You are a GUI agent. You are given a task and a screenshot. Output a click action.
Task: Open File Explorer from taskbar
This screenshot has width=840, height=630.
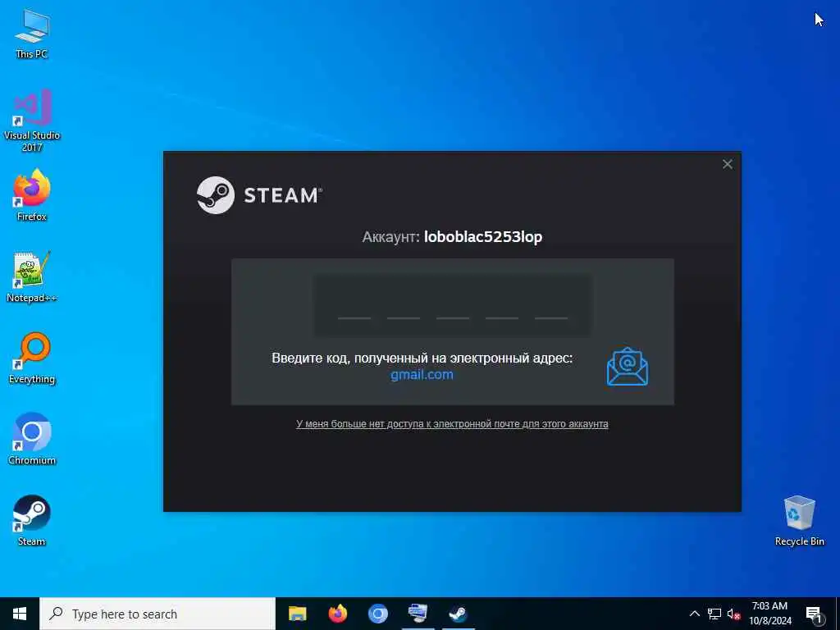pyautogui.click(x=297, y=614)
